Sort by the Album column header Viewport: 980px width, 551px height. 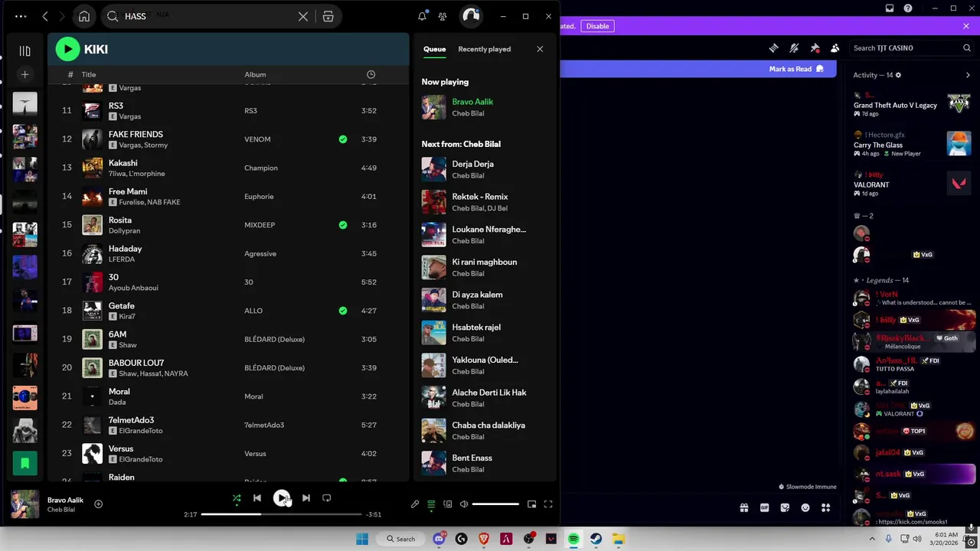[x=255, y=74]
